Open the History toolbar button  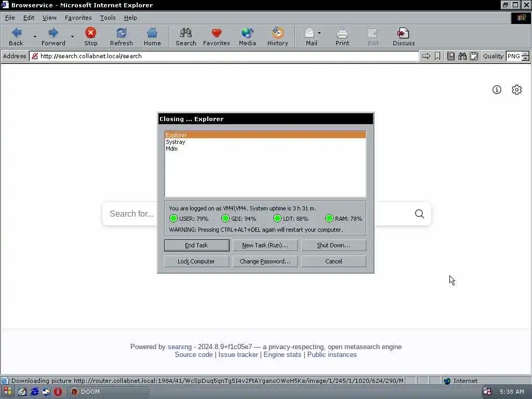coord(277,36)
